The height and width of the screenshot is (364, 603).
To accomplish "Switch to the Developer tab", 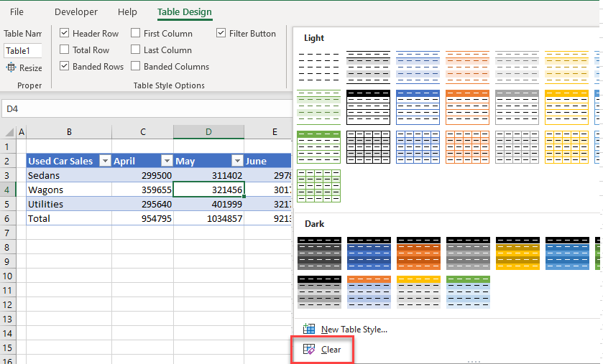I will tap(76, 12).
